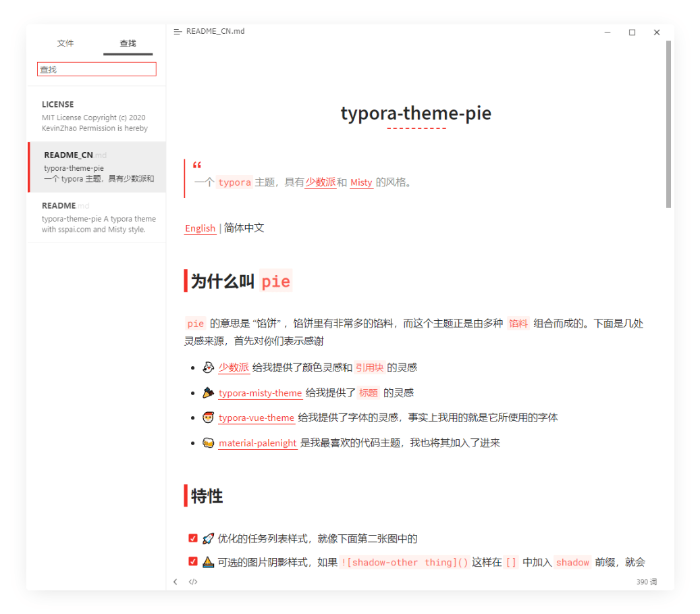Click the 390 词 word count
The image size is (700, 614).
click(x=647, y=582)
